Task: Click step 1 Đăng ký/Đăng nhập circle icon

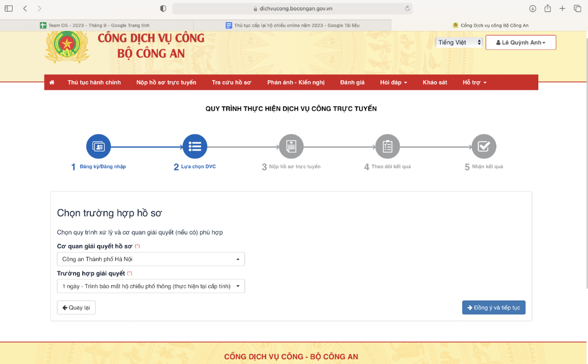Action: click(98, 146)
